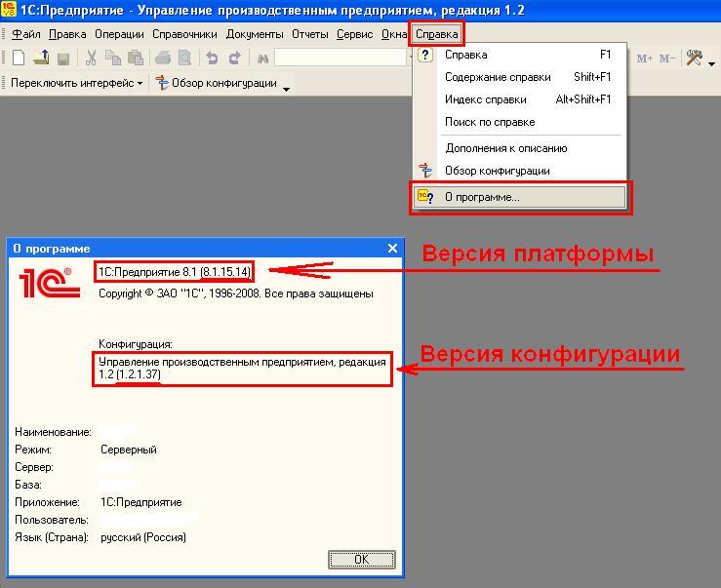
Task: Open the Отчеты menu
Action: click(x=310, y=34)
